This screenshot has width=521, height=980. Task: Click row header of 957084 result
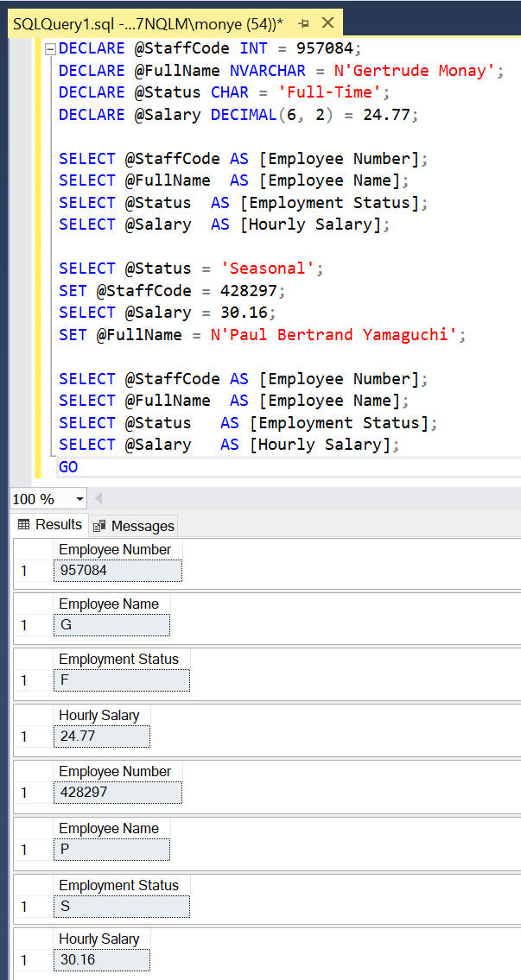(33, 571)
